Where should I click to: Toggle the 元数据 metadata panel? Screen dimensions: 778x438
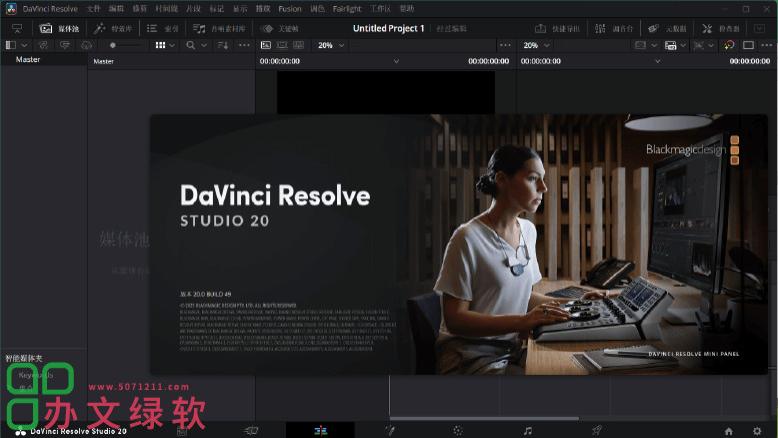(x=667, y=29)
